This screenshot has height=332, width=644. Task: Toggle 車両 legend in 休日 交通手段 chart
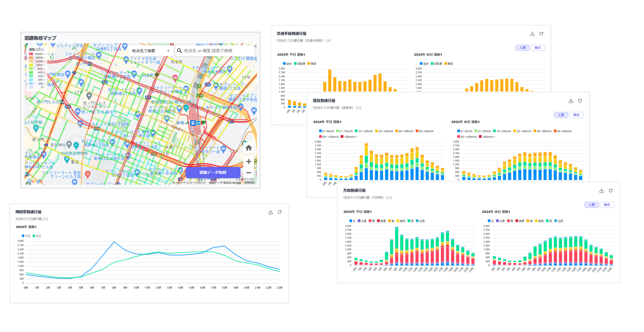448,64
